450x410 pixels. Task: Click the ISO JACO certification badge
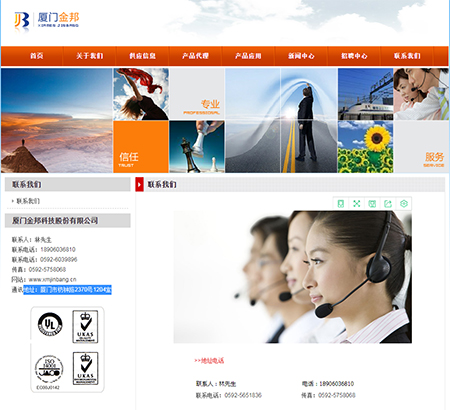(x=49, y=370)
